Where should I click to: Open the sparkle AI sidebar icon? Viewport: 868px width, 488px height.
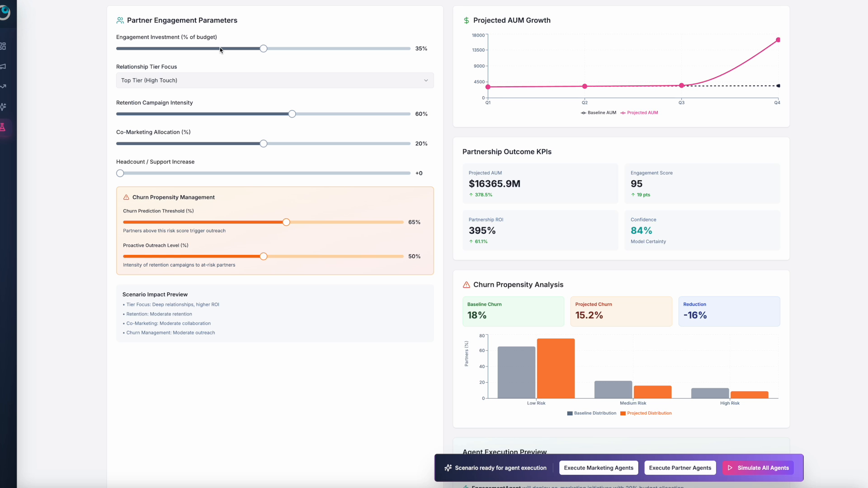[3, 107]
